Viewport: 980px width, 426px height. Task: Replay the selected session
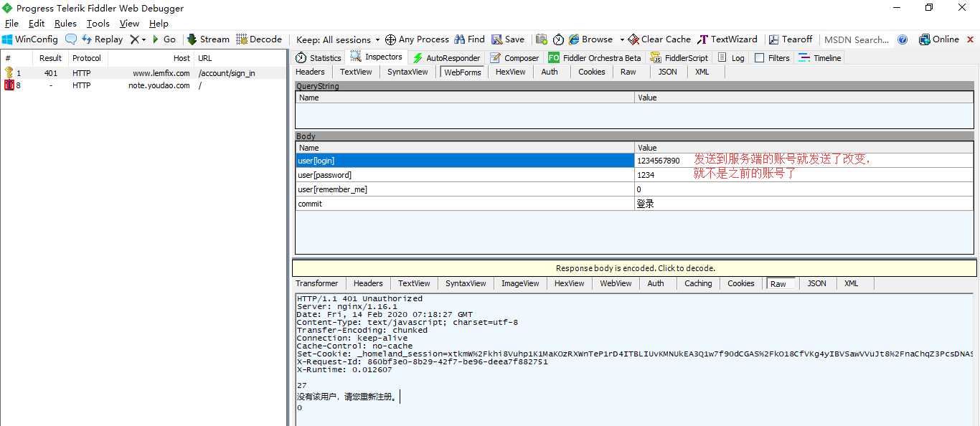tap(103, 39)
